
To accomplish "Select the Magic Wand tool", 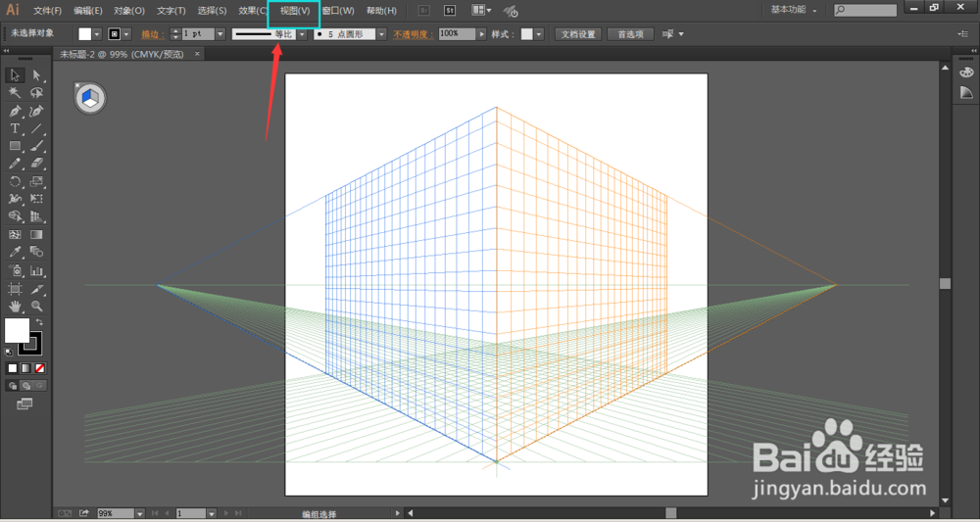I will pyautogui.click(x=15, y=93).
